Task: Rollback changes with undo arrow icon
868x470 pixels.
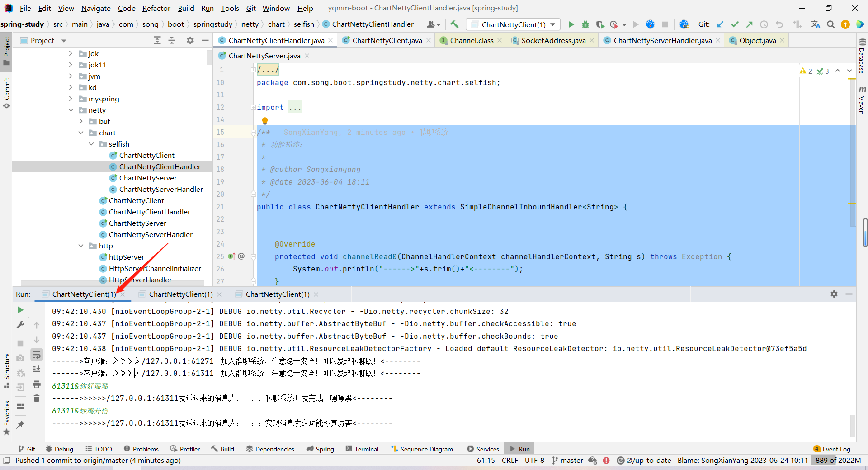Action: pos(779,24)
